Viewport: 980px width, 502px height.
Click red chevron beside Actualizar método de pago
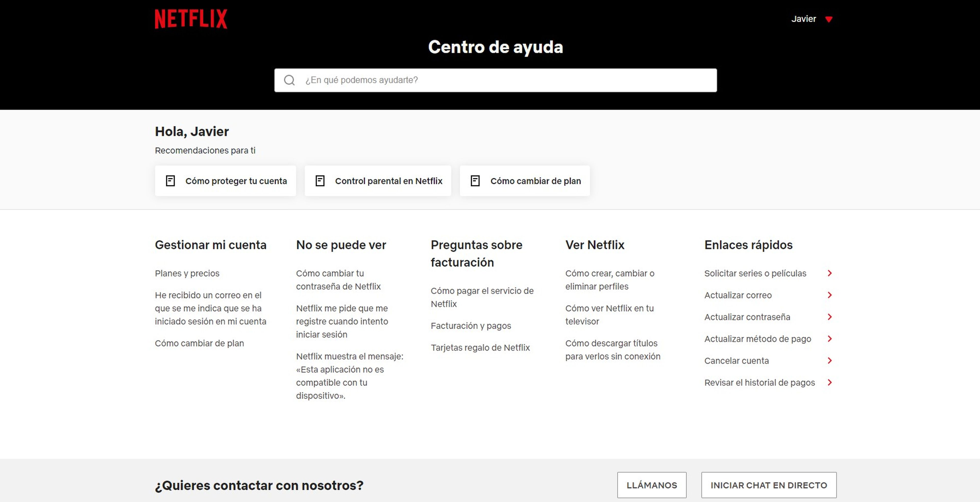830,339
